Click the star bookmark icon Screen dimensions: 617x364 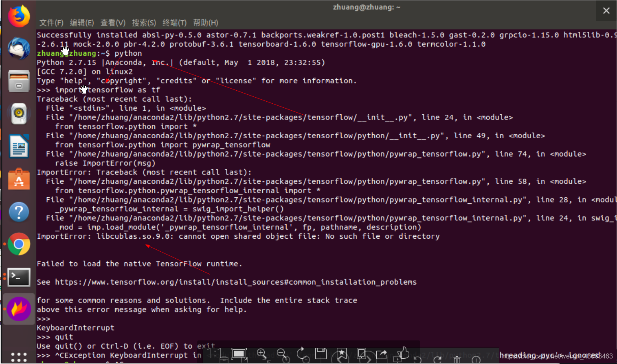coord(341,353)
